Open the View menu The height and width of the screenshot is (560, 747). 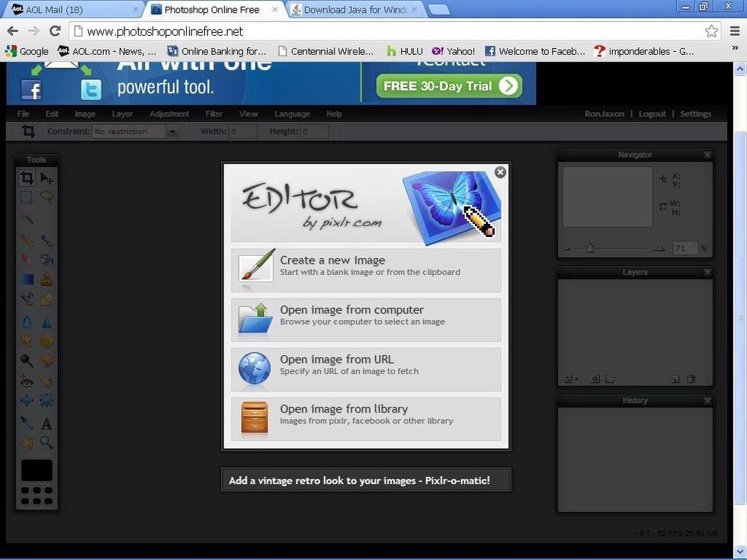click(x=248, y=114)
